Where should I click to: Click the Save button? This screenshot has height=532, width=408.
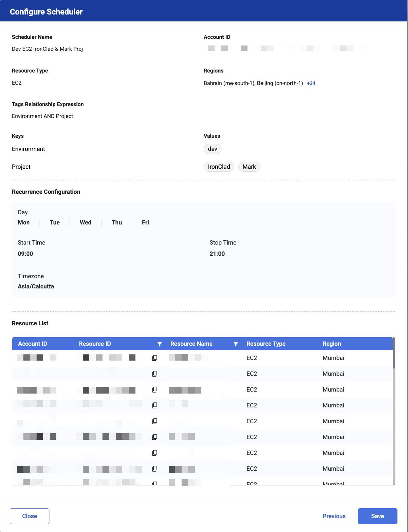[x=377, y=516]
